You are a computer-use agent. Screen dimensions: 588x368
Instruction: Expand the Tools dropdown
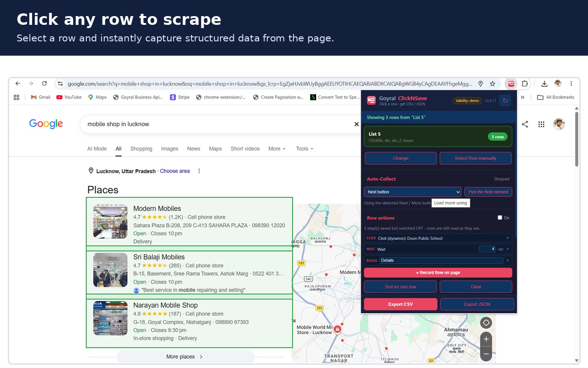[x=305, y=149]
